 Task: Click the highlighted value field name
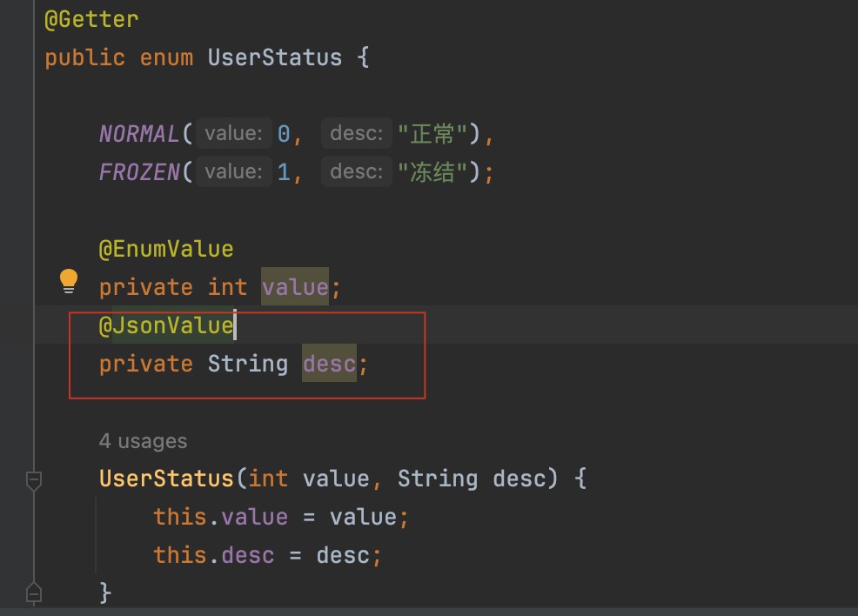coord(294,287)
